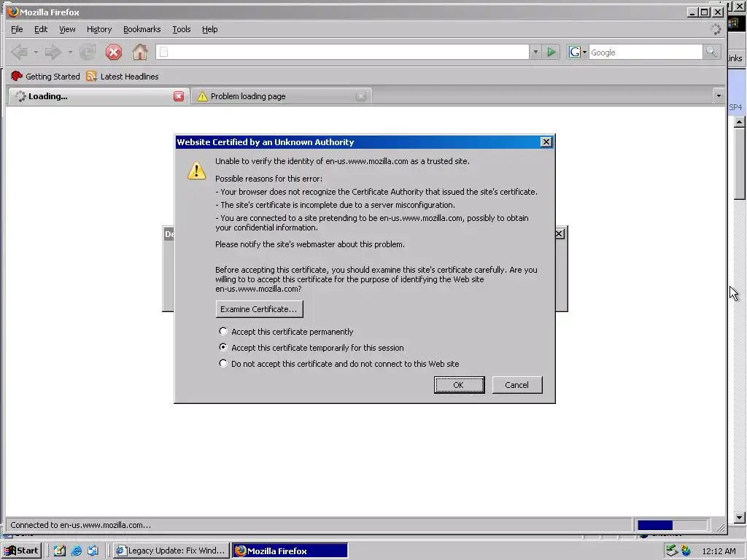Click the first quick launch notepad-style icon
The image size is (747, 560).
pyautogui.click(x=60, y=551)
